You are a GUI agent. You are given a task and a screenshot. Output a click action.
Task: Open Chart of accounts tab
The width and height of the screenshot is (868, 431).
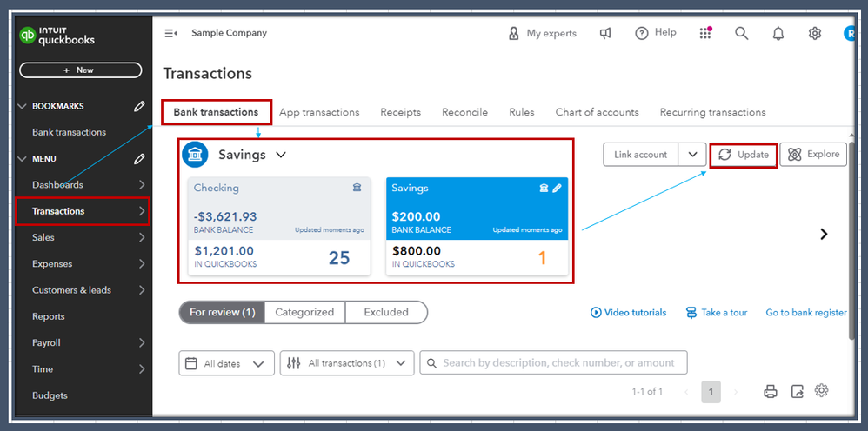[x=598, y=112]
